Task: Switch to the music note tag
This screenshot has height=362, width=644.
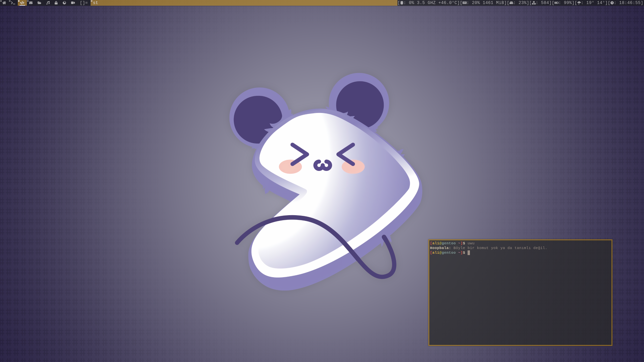Action: (48, 3)
